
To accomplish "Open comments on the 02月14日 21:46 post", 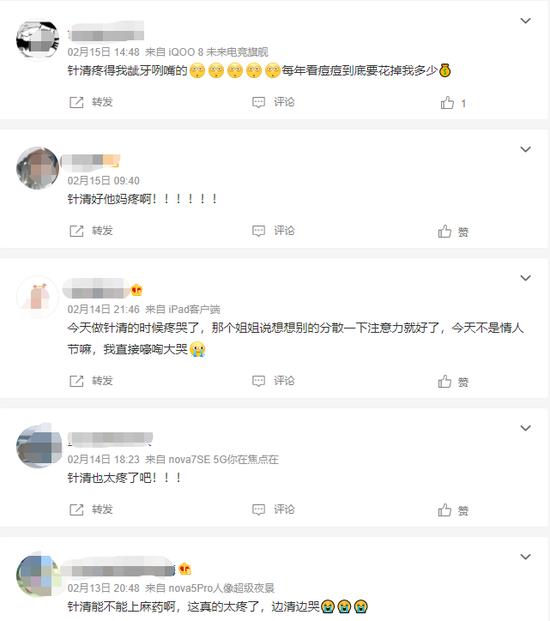I will (273, 381).
